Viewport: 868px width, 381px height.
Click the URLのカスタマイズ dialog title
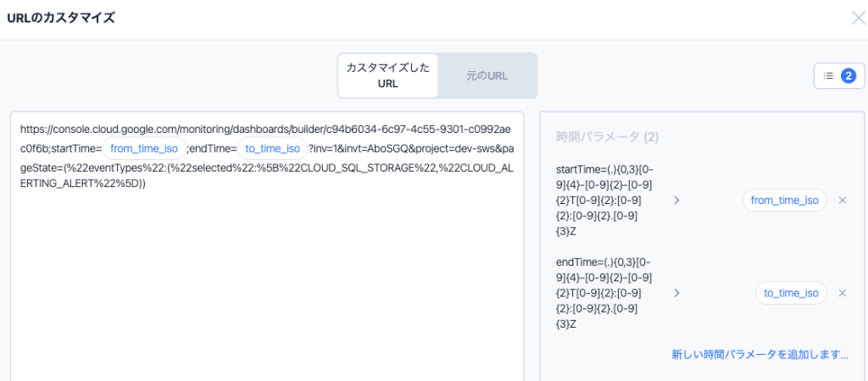61,18
